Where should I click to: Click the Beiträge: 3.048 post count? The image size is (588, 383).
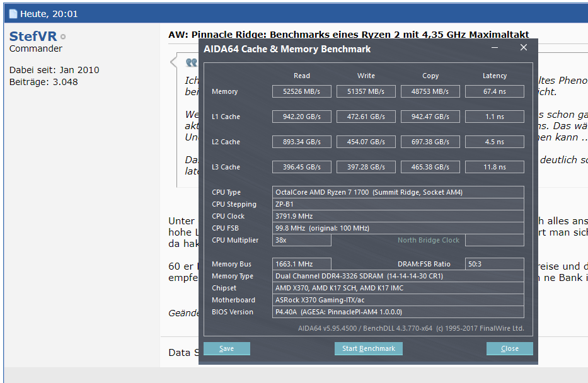(x=43, y=82)
